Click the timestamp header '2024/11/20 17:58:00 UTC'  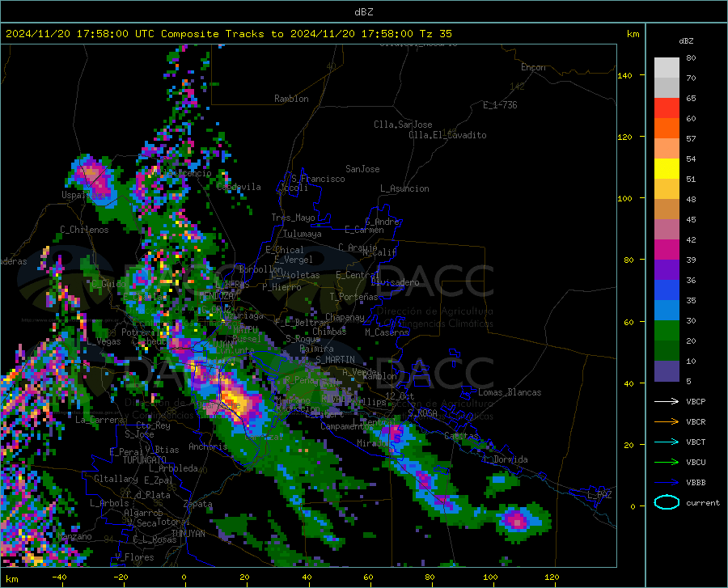(80, 34)
